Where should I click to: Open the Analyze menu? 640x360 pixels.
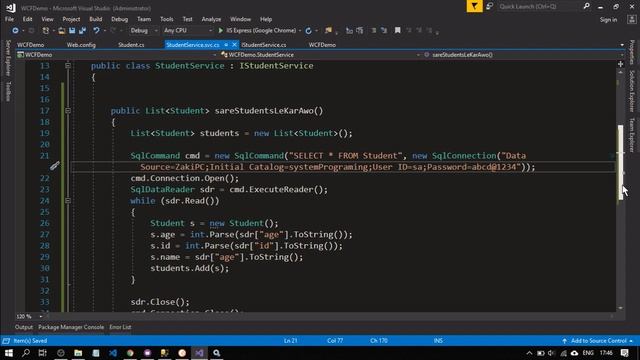click(x=211, y=19)
